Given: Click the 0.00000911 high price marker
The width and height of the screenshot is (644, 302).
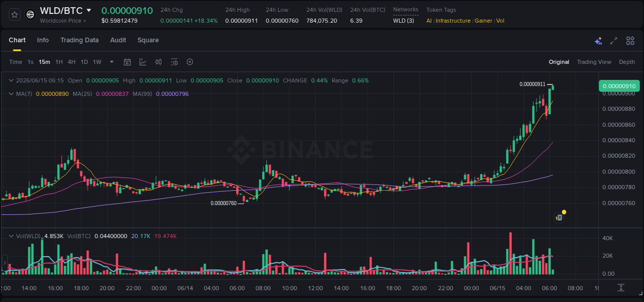Looking at the screenshot, I should pos(532,84).
